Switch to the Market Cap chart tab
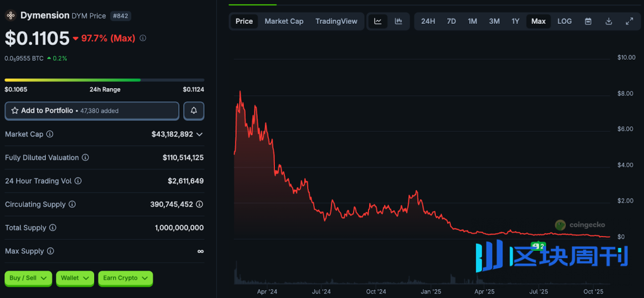Screen dimensions: 644x298 (284, 21)
